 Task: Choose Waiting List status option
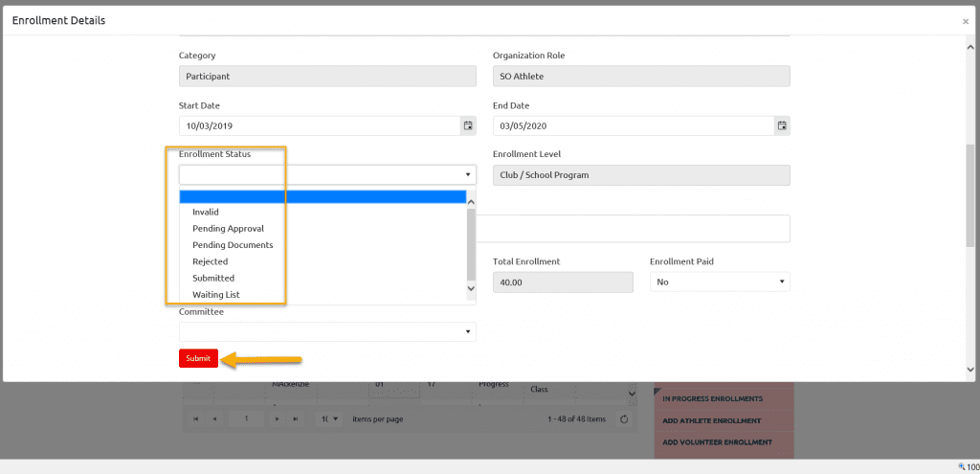(x=215, y=295)
